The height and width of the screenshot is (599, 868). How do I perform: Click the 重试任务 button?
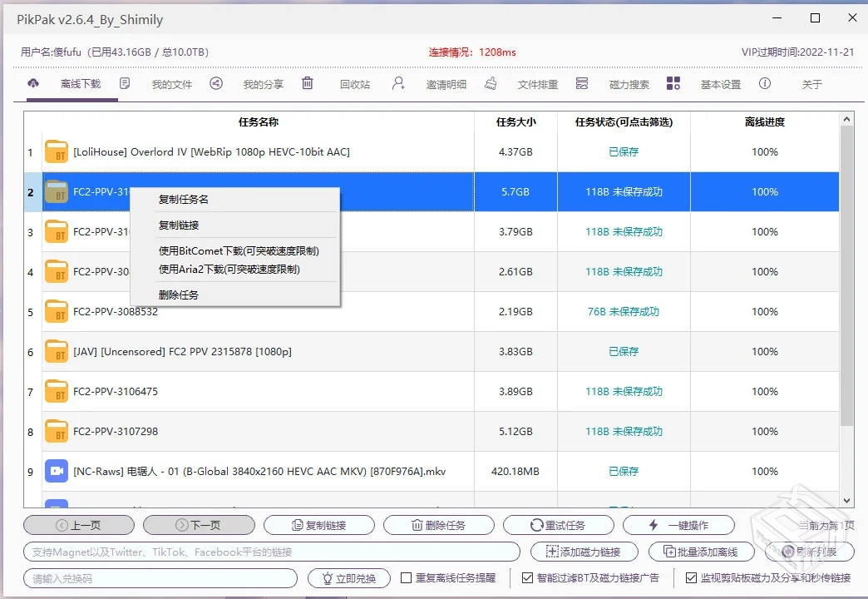[559, 525]
